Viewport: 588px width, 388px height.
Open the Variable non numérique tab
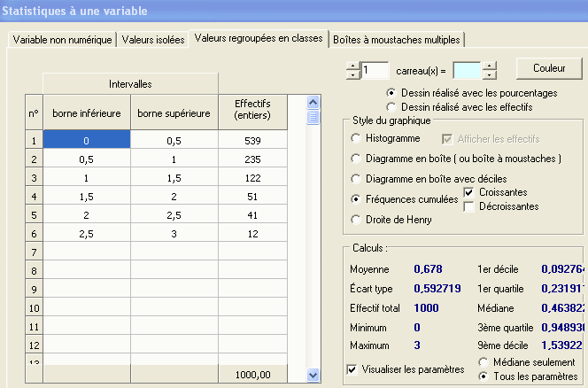(63, 40)
